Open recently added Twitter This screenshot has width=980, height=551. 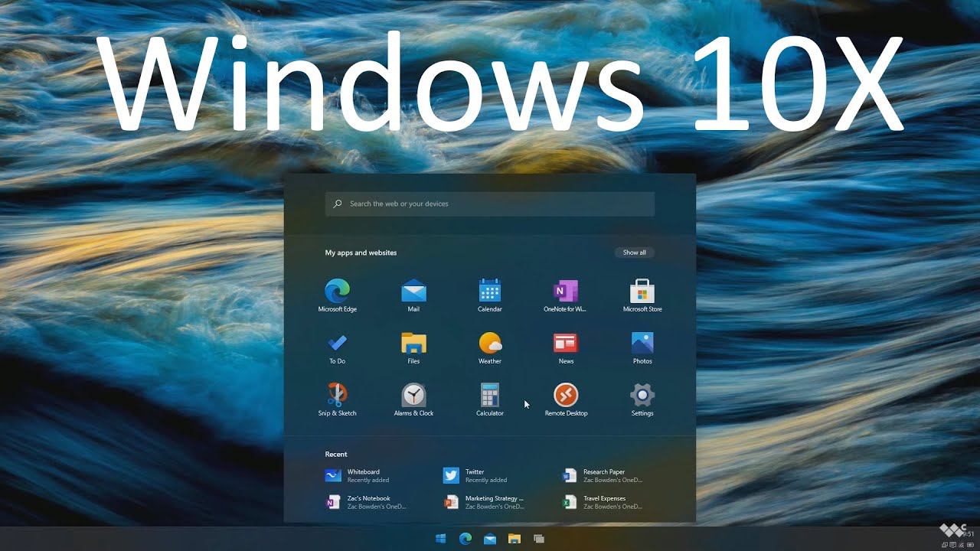(x=475, y=476)
